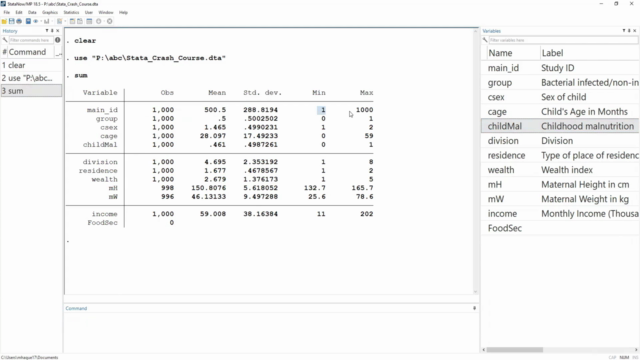The image size is (640, 360).
Task: Click the Stata application icon in title bar
Action: [3, 4]
